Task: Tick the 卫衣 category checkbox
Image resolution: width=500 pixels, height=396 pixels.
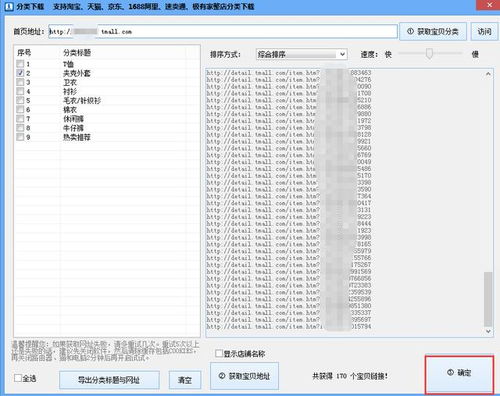Action: coord(20,82)
